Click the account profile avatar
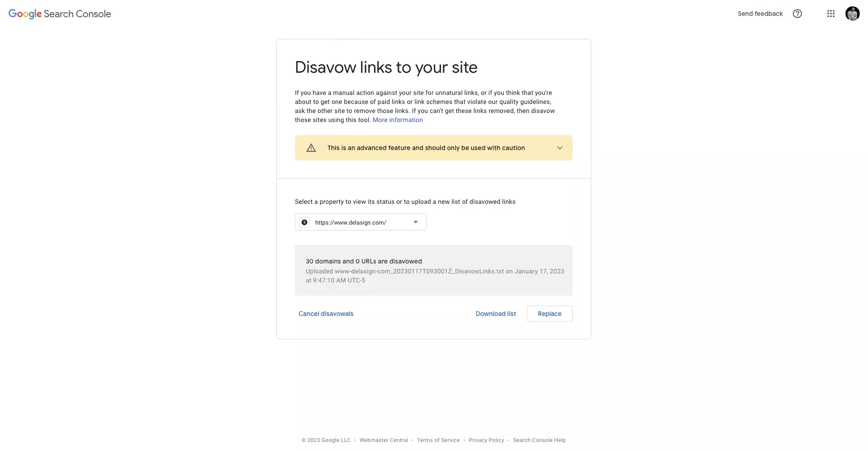This screenshot has height=451, width=868. pyautogui.click(x=852, y=14)
